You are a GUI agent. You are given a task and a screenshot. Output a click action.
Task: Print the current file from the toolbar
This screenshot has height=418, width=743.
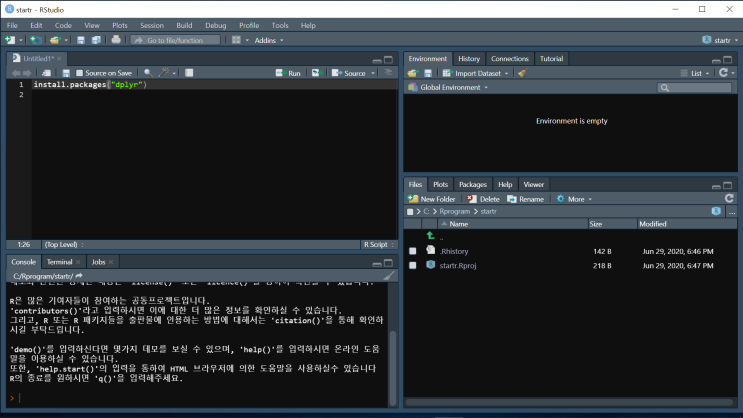tap(116, 40)
